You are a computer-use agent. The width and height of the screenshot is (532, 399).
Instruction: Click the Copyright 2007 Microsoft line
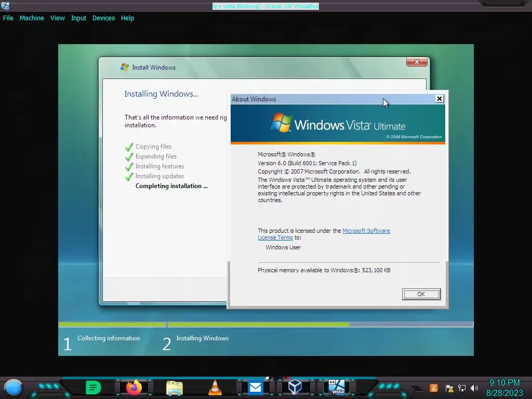334,171
